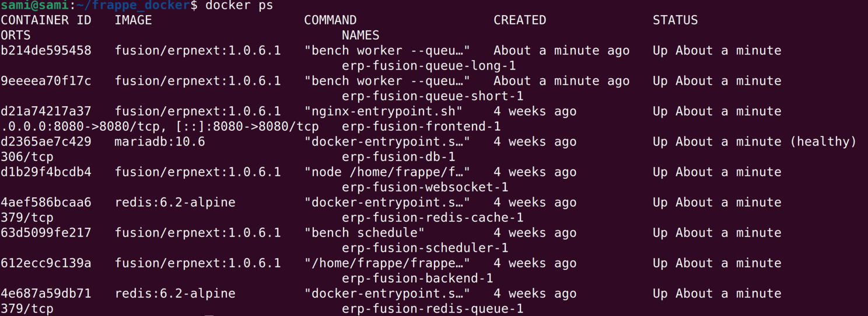Image resolution: width=868 pixels, height=316 pixels.
Task: Click container name erp-fusion-frontend-1
Action: coord(421,127)
